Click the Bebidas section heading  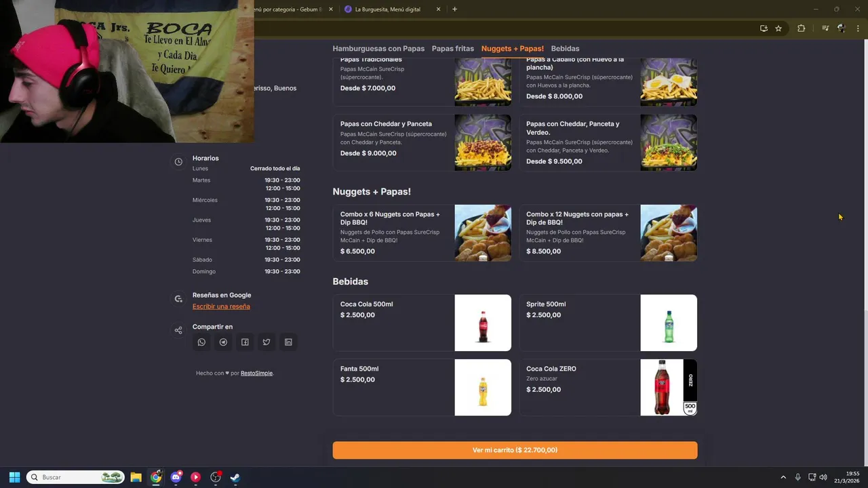click(350, 281)
